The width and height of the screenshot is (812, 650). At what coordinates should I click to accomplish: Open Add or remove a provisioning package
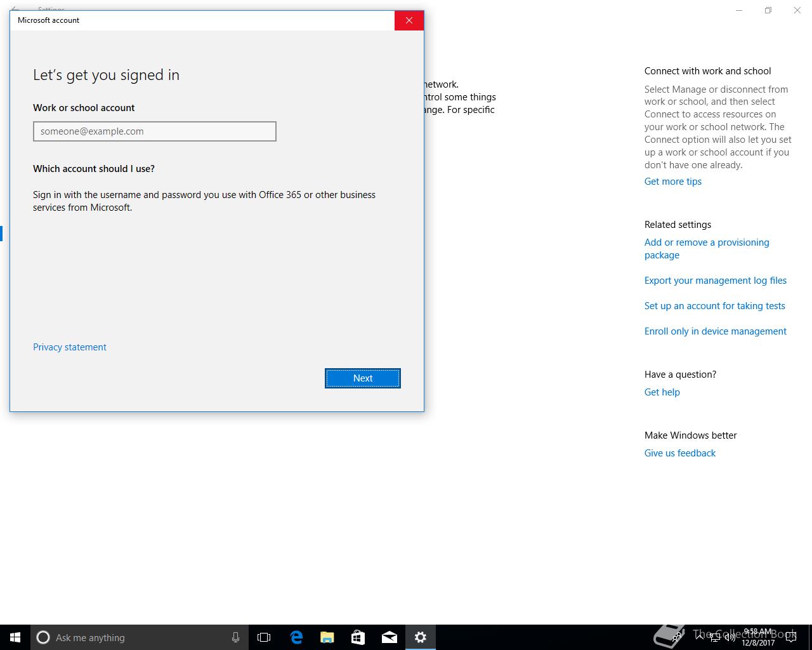point(707,249)
